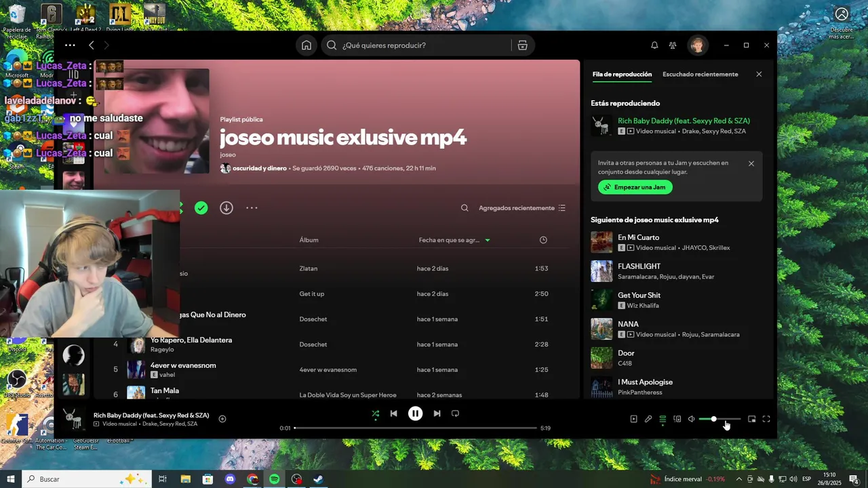Open the Get it up album link

pyautogui.click(x=312, y=294)
